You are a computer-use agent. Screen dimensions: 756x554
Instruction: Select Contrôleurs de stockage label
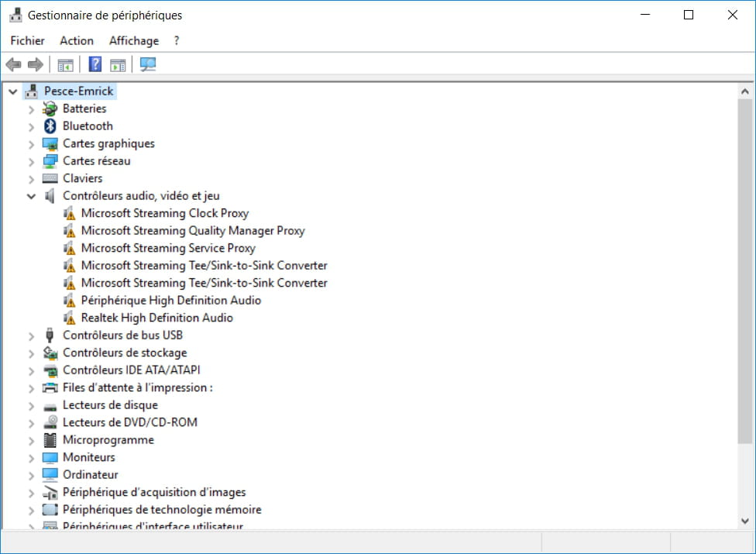[x=125, y=353]
